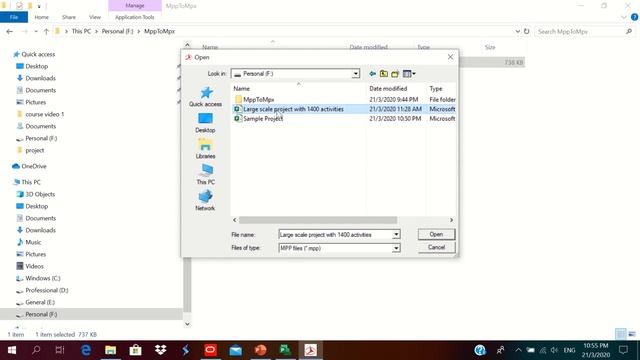
Task: Click the Refresh button in the address bar
Action: (x=527, y=31)
